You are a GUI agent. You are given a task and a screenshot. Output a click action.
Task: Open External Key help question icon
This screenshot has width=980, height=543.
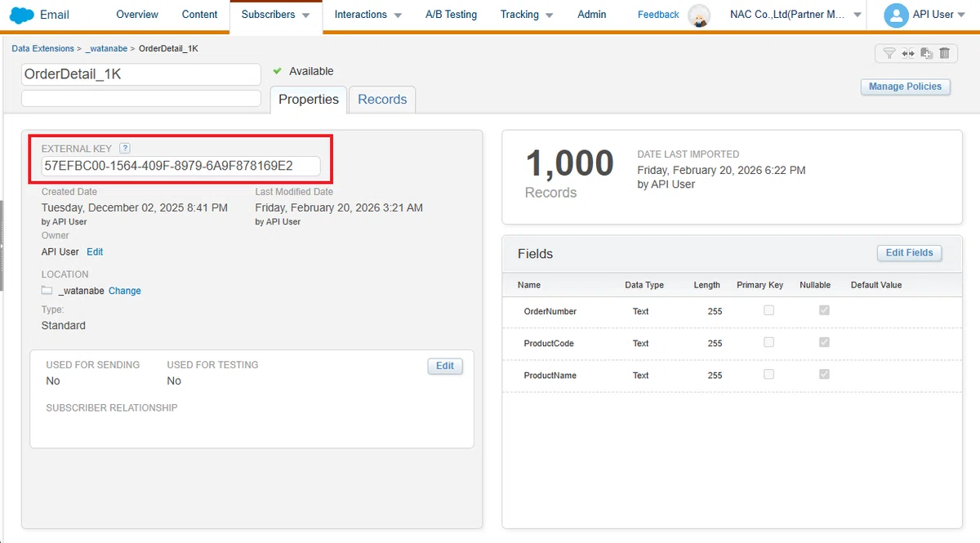pos(125,149)
